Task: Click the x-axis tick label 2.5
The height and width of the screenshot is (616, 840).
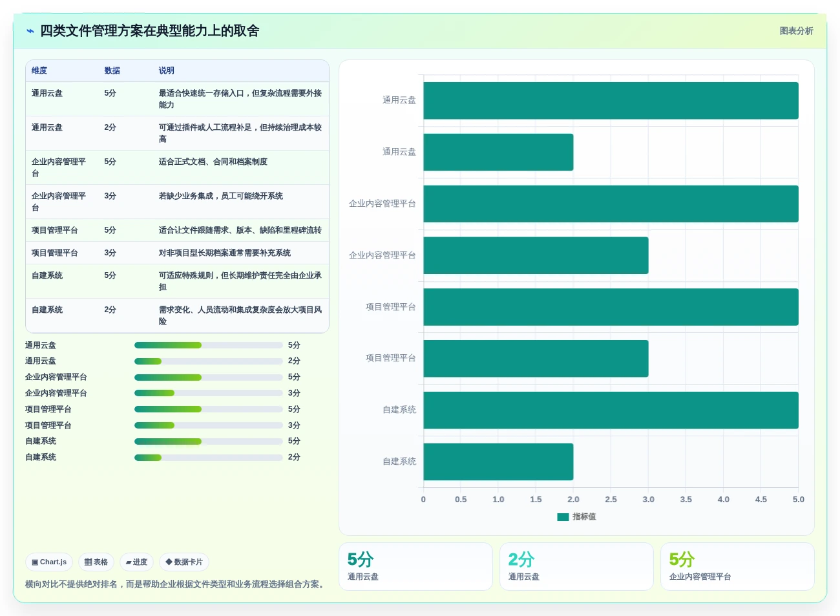Action: click(x=611, y=500)
